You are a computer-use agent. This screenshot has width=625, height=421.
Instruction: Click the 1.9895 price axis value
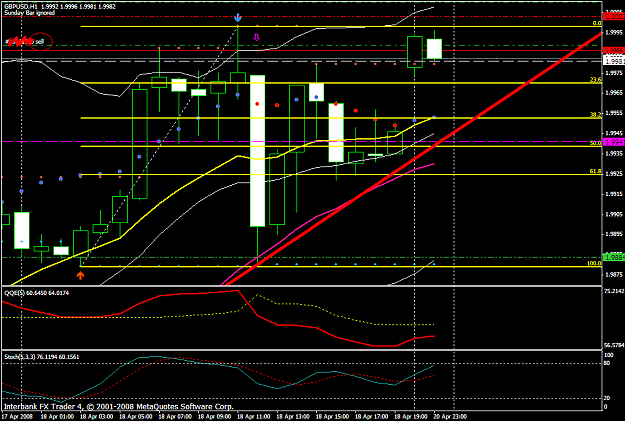point(614,234)
